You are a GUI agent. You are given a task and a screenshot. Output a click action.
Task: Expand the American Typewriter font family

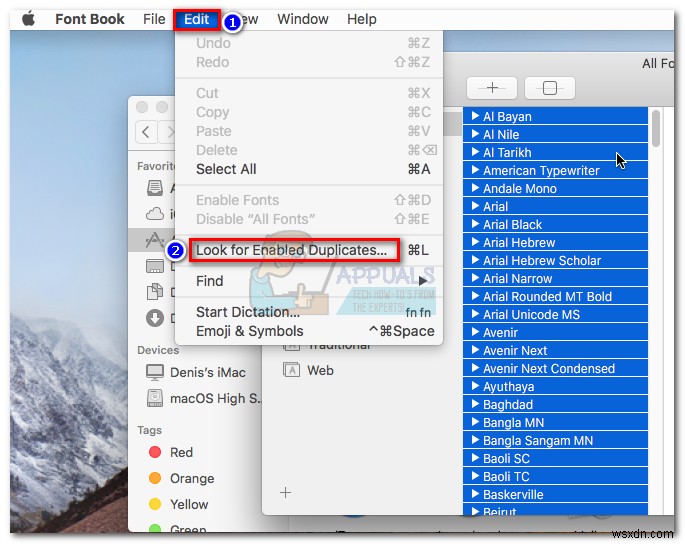click(x=475, y=170)
